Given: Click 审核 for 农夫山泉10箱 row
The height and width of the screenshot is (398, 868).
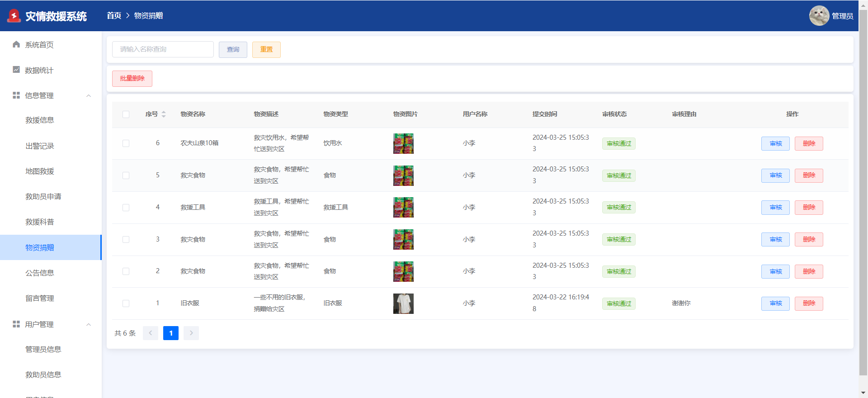Looking at the screenshot, I should pos(775,143).
